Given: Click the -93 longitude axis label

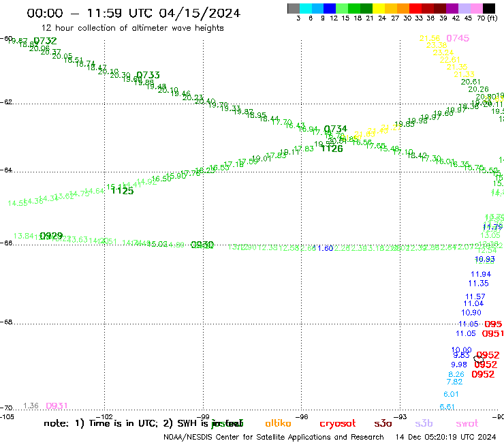Looking at the screenshot, I should tap(400, 417).
